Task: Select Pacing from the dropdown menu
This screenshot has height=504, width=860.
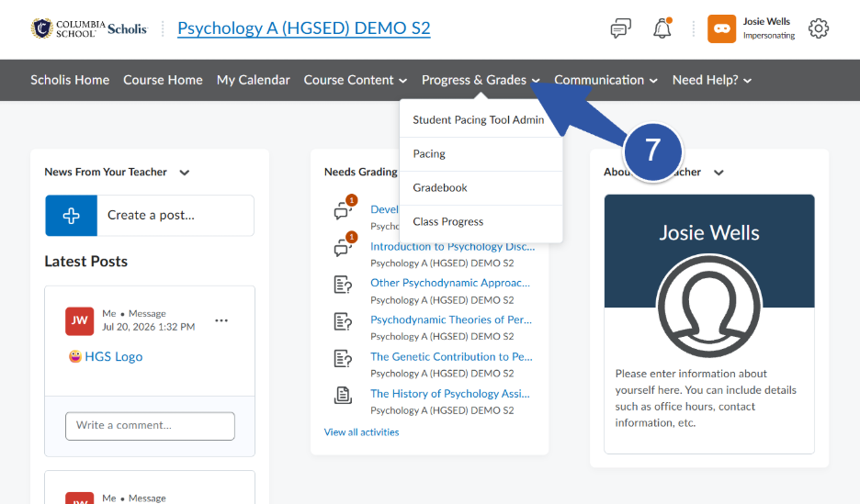Action: click(481, 154)
